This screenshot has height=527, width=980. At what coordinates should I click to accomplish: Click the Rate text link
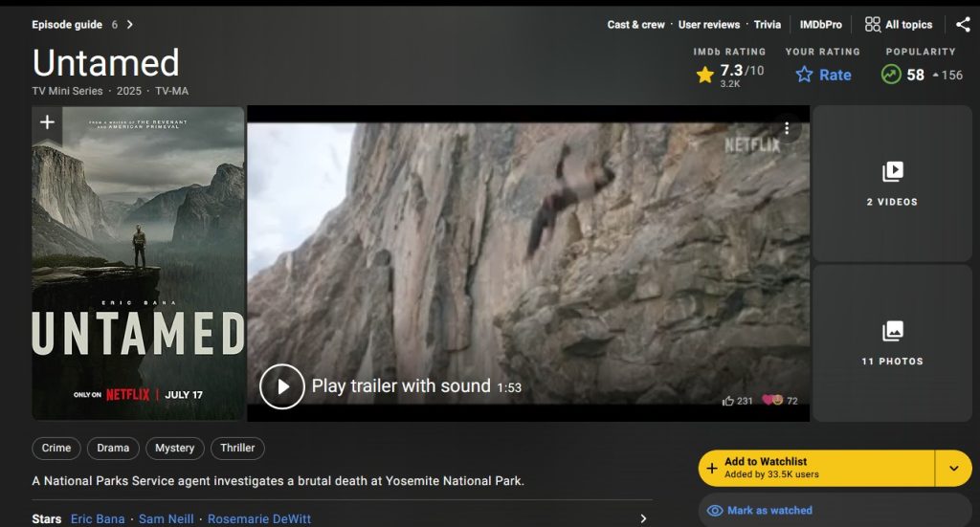tap(835, 75)
